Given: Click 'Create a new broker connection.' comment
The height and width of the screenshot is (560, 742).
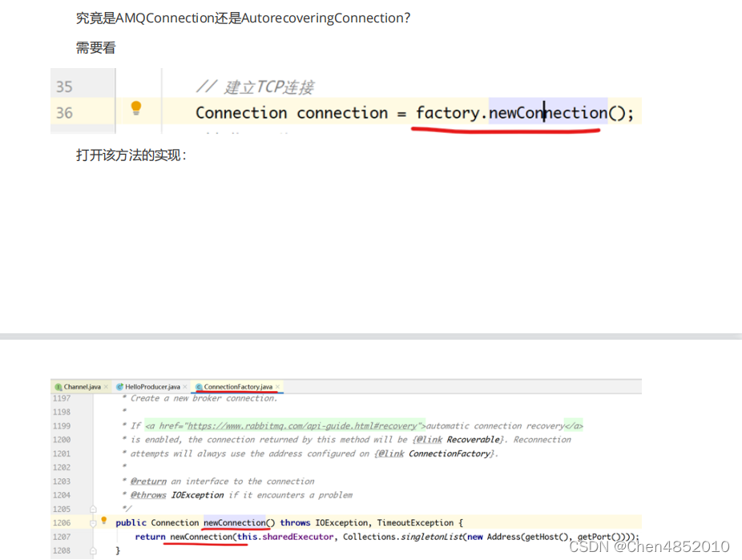Looking at the screenshot, I should [x=204, y=398].
